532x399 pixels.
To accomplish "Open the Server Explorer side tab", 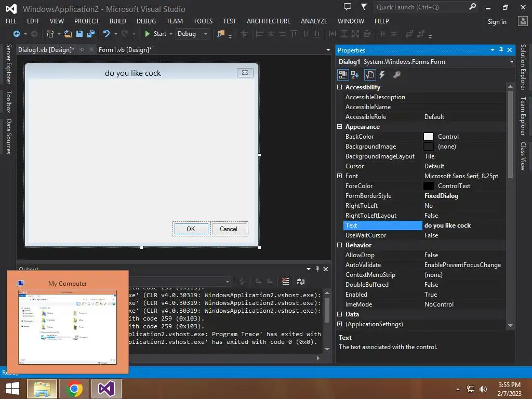I will coord(9,64).
